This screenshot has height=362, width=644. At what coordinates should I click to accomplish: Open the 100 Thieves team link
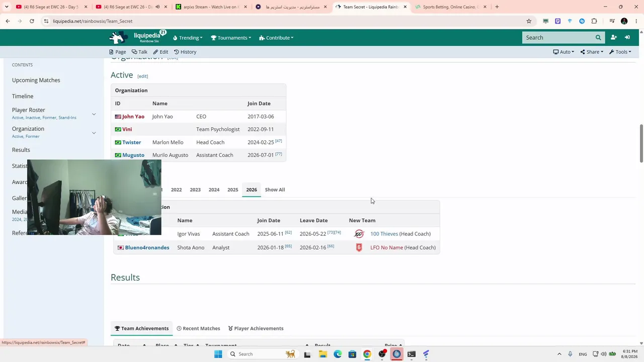coord(384,234)
